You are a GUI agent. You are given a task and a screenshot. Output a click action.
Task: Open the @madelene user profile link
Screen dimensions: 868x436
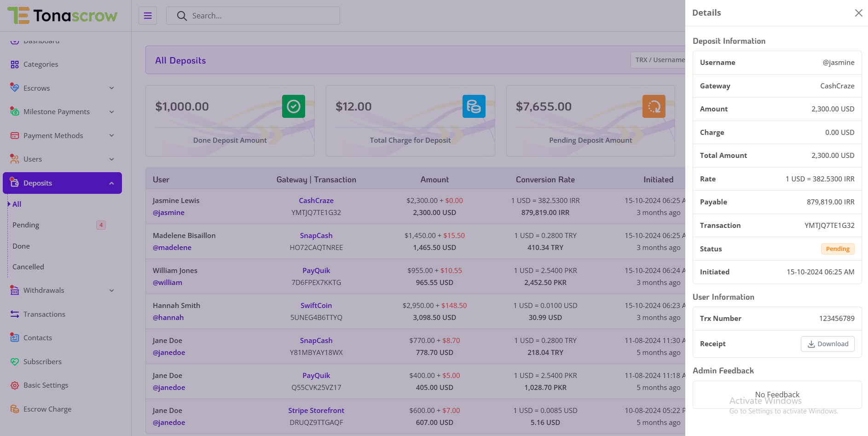point(172,248)
